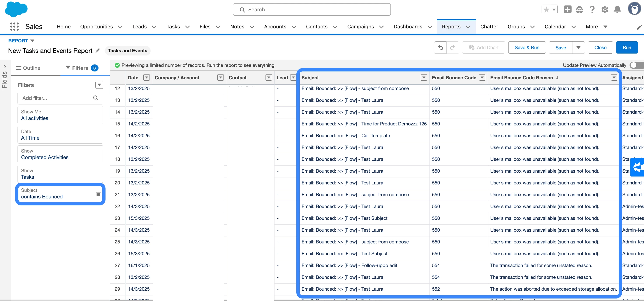Open the Setup gear icon
644x302 pixels.
605,9
